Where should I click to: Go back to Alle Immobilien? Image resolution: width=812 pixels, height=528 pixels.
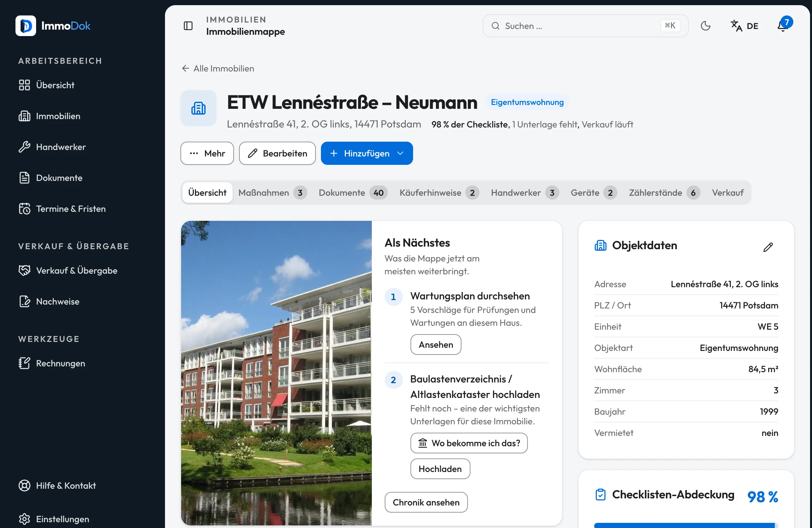click(218, 69)
